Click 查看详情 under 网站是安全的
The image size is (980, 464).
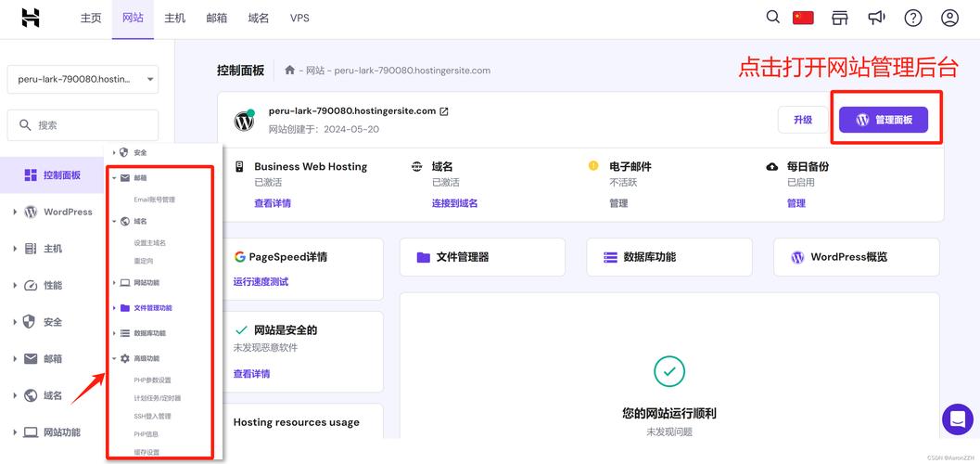click(252, 374)
